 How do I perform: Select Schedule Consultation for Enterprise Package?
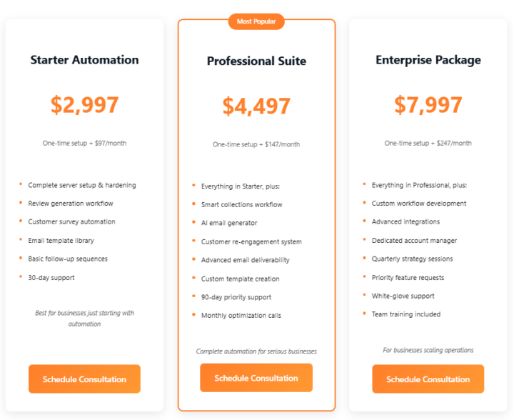(428, 379)
